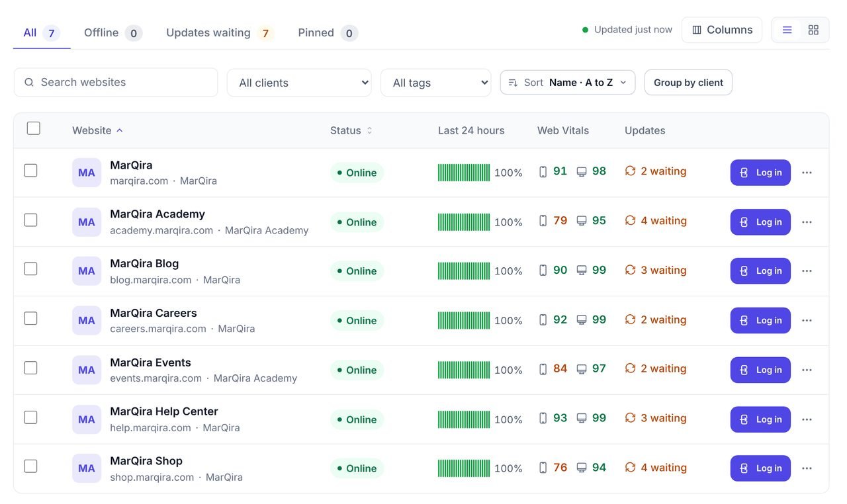The image size is (847, 504).
Task: Open the Updates waiting tab
Action: pyautogui.click(x=220, y=33)
